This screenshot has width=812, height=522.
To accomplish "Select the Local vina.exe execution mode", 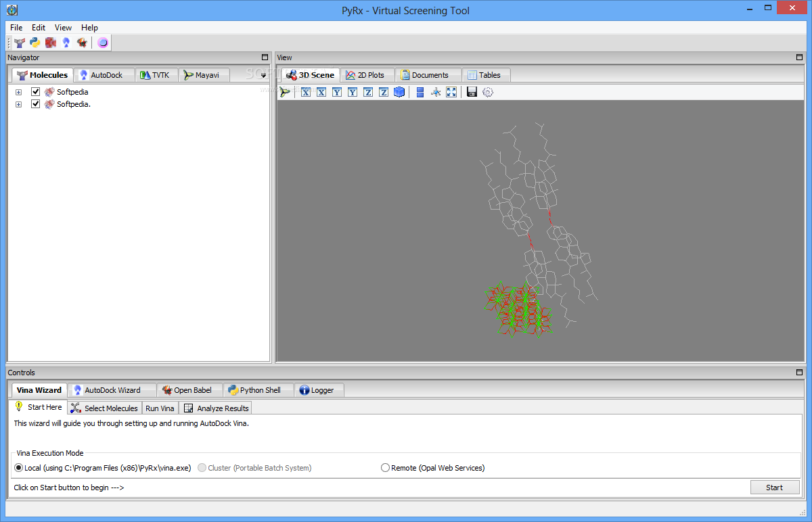I will point(18,467).
